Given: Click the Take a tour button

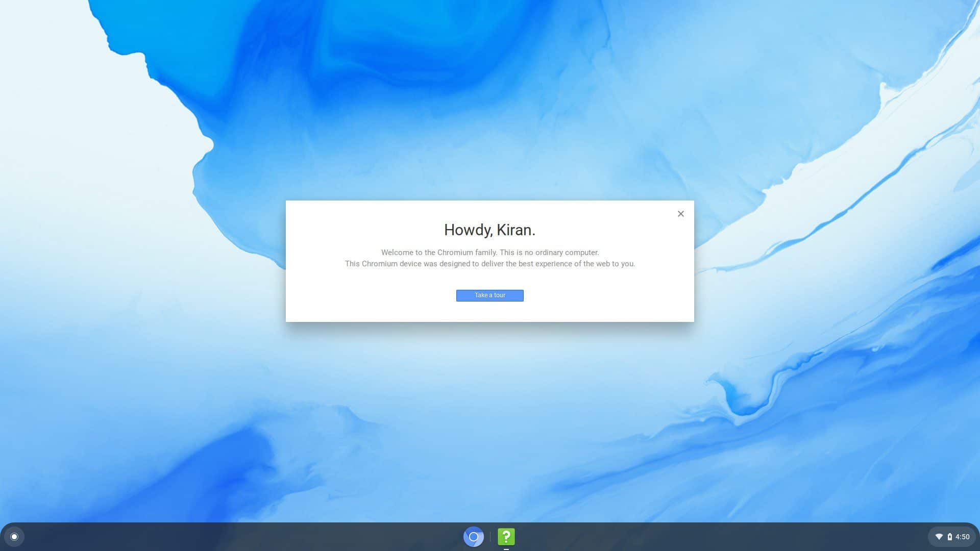Looking at the screenshot, I should click(x=490, y=295).
